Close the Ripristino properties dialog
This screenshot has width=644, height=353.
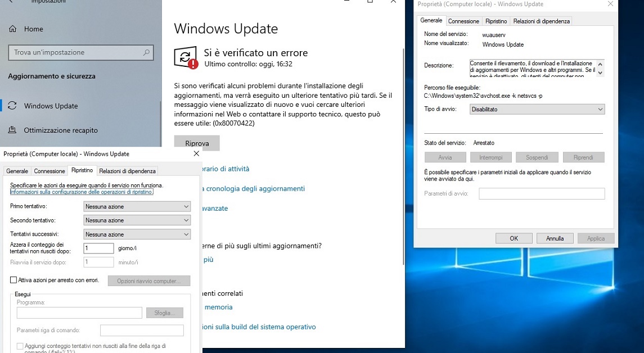(196, 153)
